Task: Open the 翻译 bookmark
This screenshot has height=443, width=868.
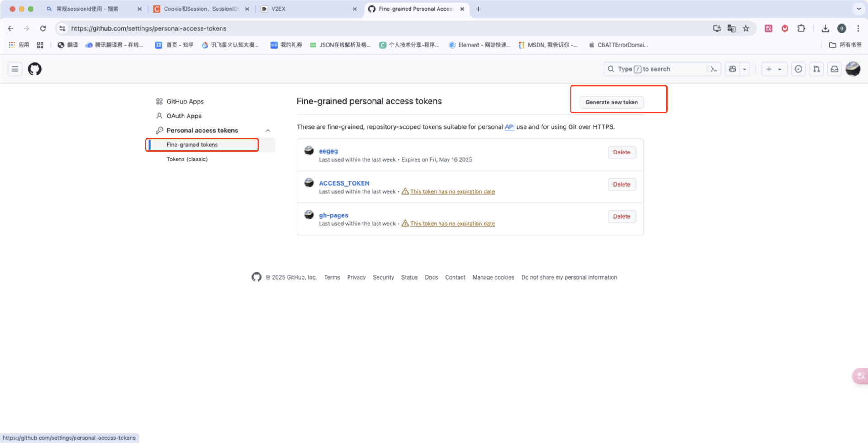Action: pyautogui.click(x=68, y=45)
